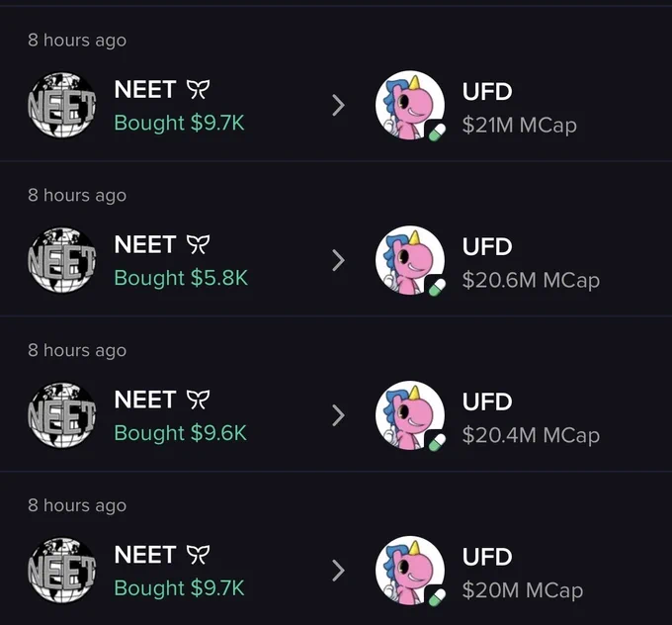Open NEET globe avatar on $5.8K trade

pyautogui.click(x=62, y=260)
